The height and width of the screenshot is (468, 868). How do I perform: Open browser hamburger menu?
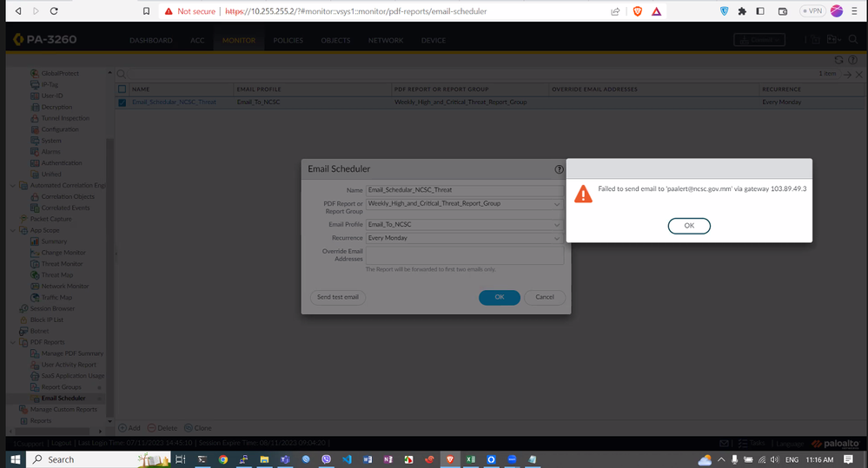point(855,11)
